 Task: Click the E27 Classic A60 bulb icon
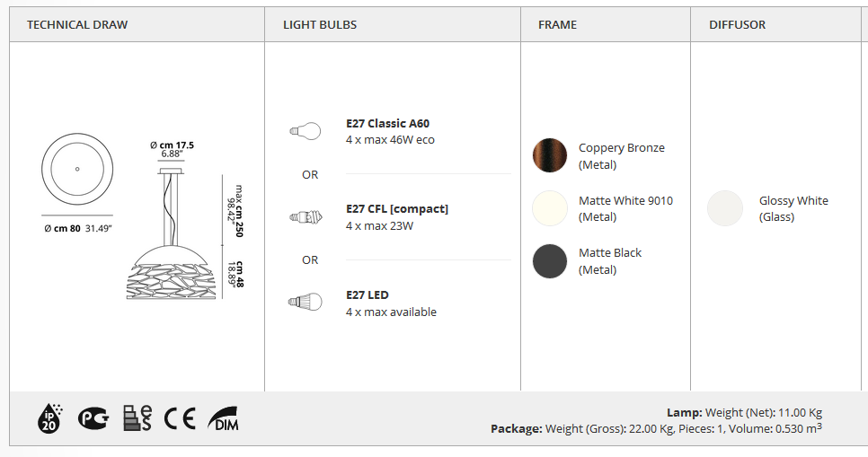tap(305, 131)
